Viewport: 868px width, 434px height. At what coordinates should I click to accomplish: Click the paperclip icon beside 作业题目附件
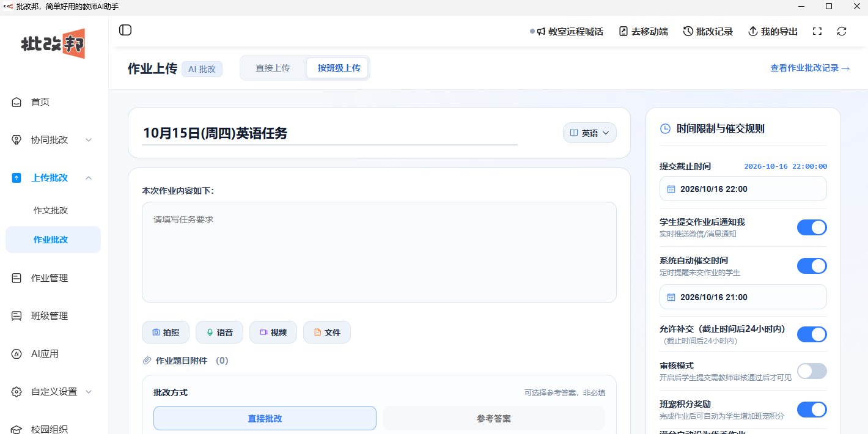coord(147,361)
